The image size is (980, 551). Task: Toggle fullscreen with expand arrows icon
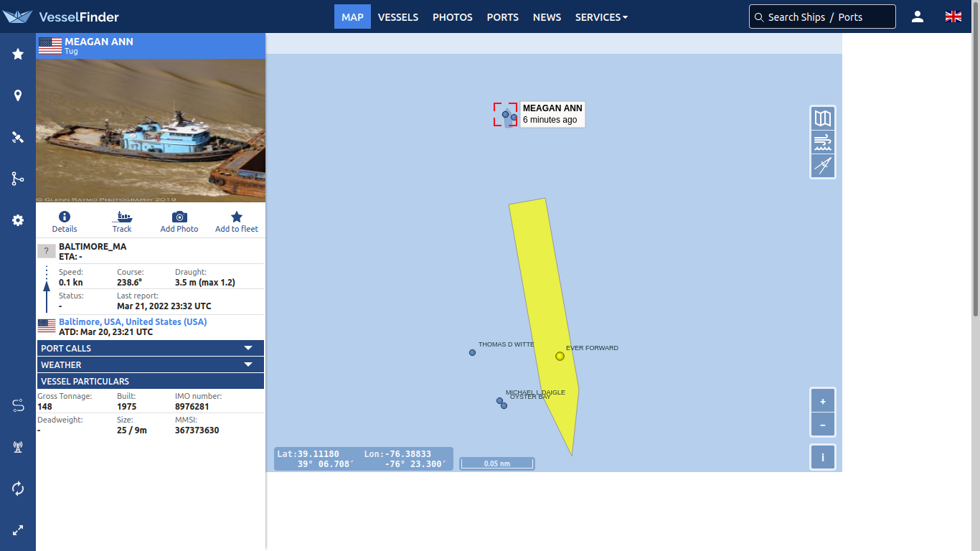coord(18,530)
